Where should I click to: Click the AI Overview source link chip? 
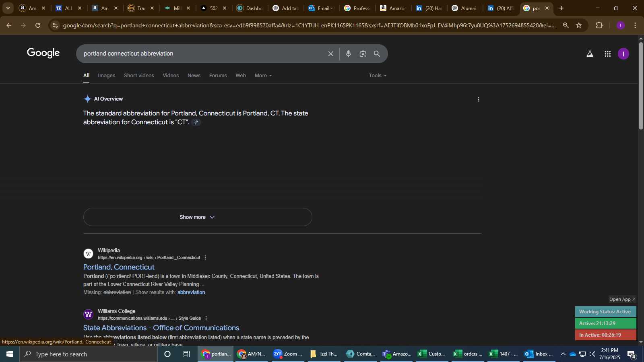[196, 122]
